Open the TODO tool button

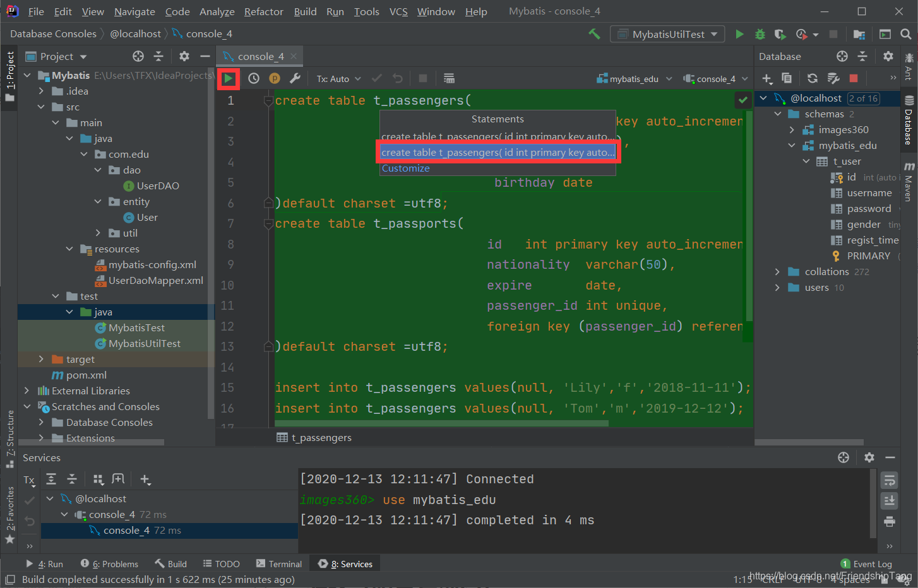221,564
